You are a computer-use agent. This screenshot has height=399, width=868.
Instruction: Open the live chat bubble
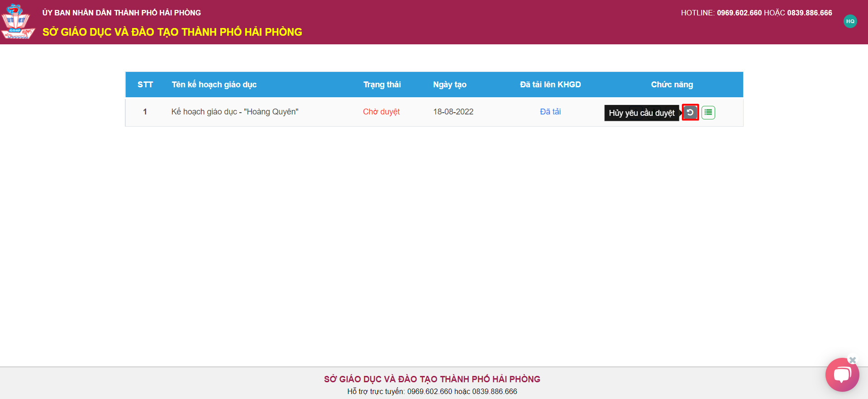(842, 375)
